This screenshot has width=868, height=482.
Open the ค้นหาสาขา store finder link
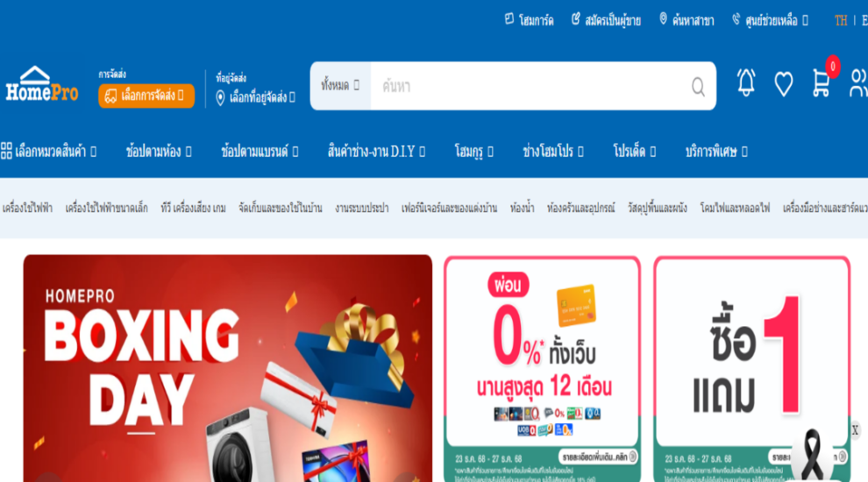(x=687, y=20)
